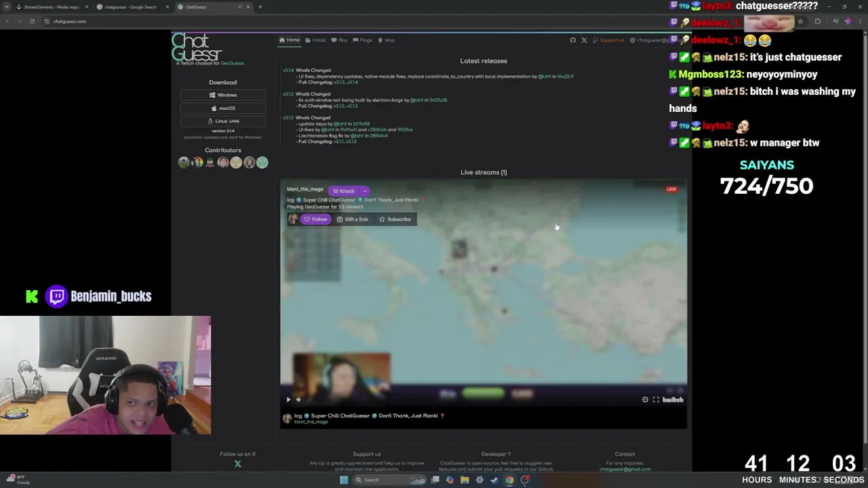Image resolution: width=868 pixels, height=488 pixels.
Task: Download ChatGuessr for macOS
Action: [223, 108]
